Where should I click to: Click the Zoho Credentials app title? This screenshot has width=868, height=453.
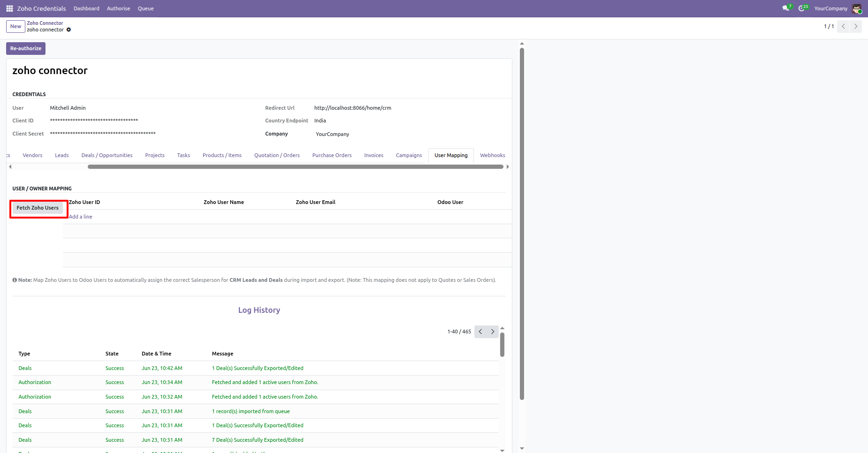tap(41, 8)
